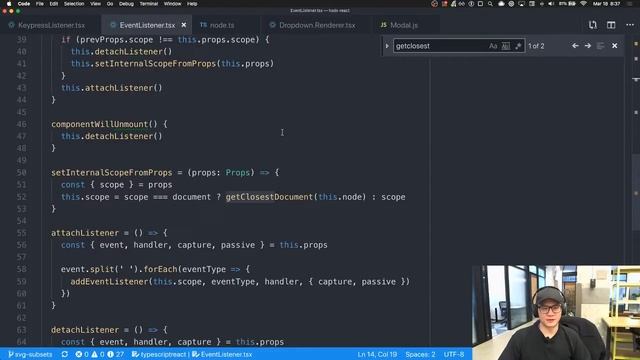Click the synchronize changes icon in status bar
The image size is (640, 360).
64,354
